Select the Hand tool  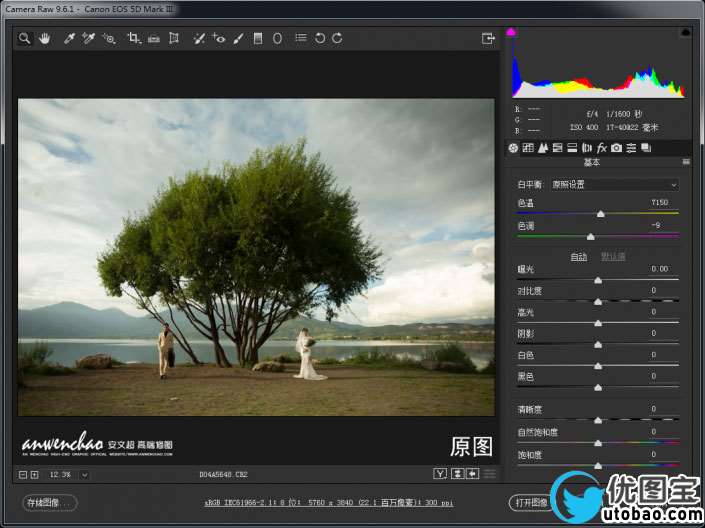pyautogui.click(x=44, y=39)
